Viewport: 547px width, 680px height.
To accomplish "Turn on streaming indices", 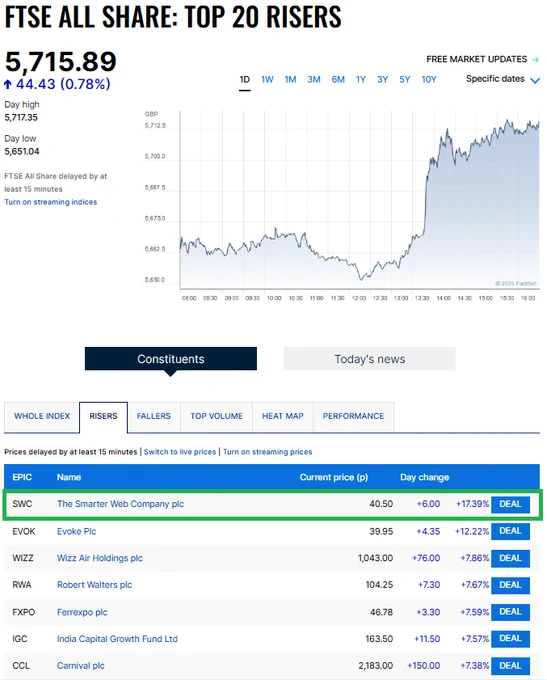I will [51, 202].
